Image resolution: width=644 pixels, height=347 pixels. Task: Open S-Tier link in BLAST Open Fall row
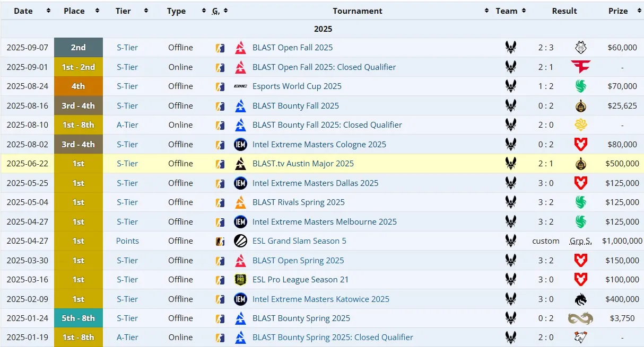[x=127, y=48]
